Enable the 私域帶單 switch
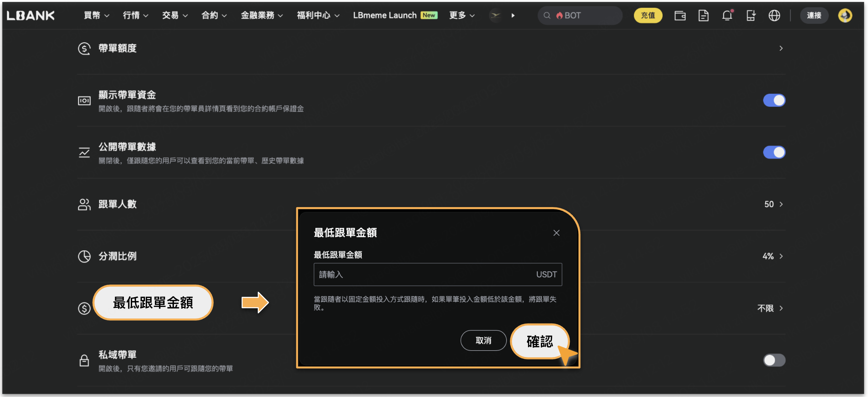The image size is (868, 397). coord(774,360)
